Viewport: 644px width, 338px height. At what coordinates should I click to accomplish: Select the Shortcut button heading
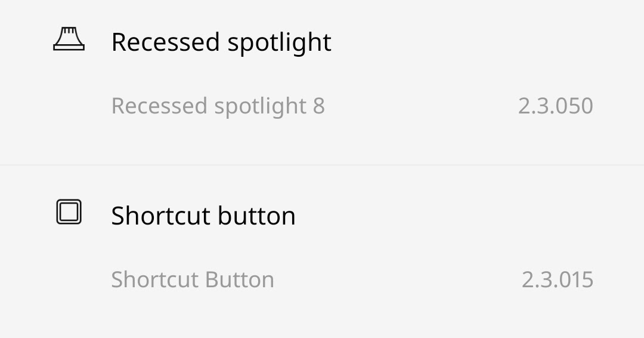point(203,216)
